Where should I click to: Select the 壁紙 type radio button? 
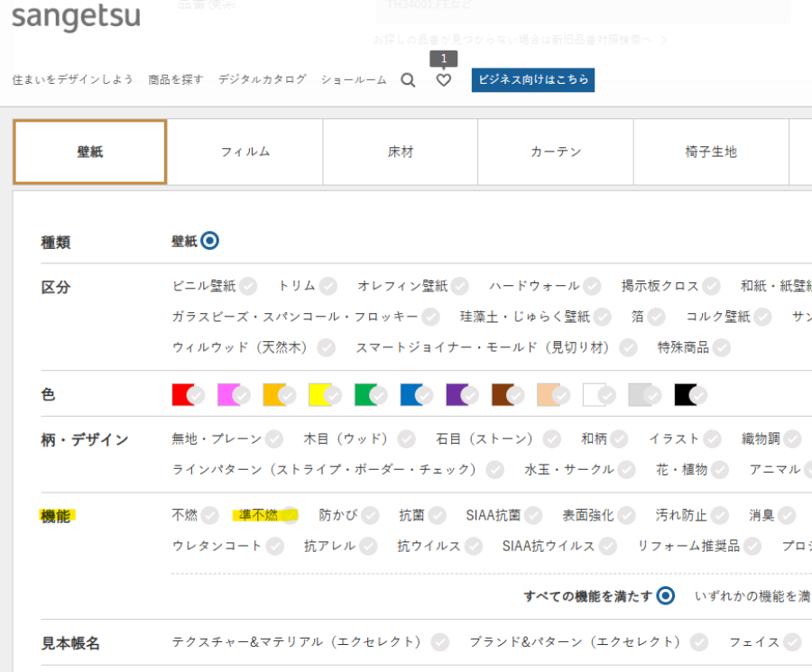tap(209, 241)
